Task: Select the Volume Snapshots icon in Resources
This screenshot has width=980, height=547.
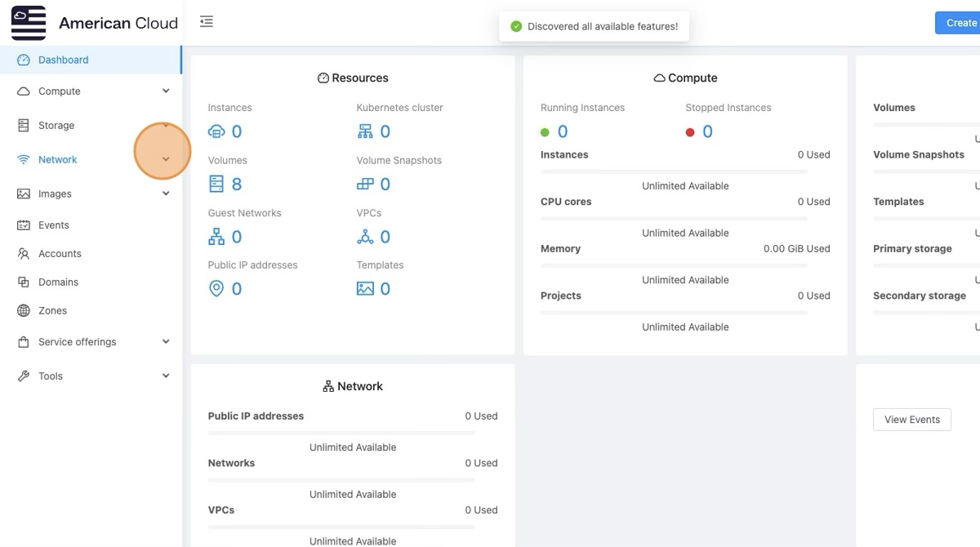Action: [x=365, y=184]
